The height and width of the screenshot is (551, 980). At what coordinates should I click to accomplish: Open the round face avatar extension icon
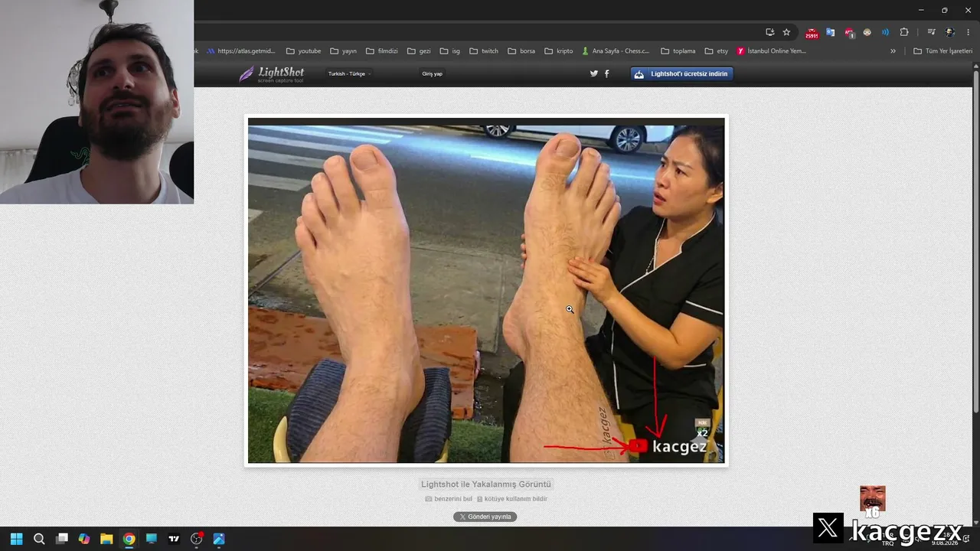[867, 32]
